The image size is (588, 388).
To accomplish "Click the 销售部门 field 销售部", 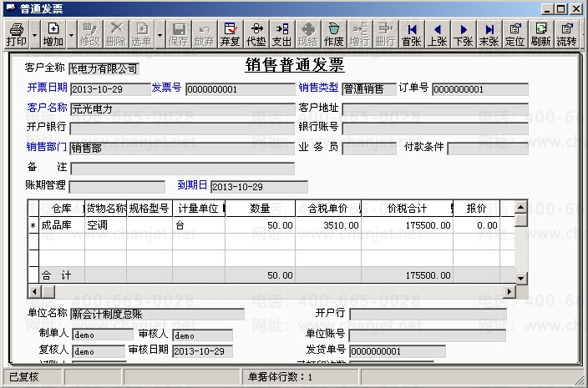I will [x=182, y=149].
